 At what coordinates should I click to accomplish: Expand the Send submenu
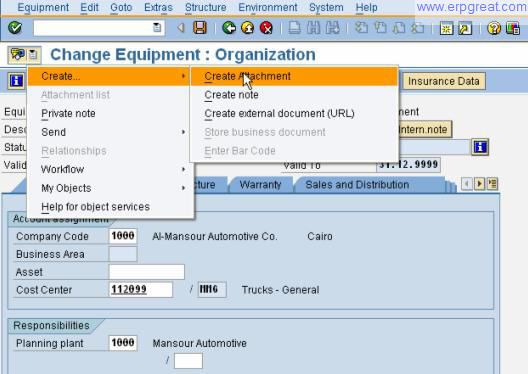108,132
